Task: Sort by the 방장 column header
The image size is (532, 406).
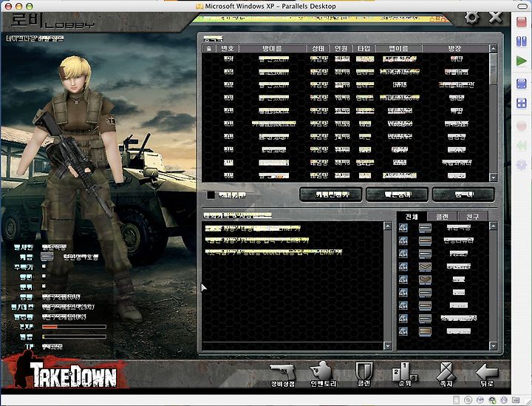Action: 455,49
